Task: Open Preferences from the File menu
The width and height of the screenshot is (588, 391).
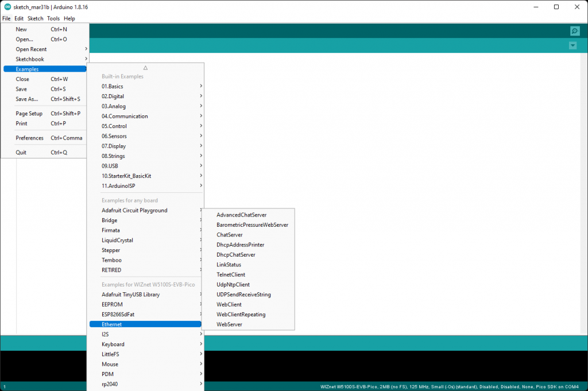Action: pyautogui.click(x=45, y=138)
